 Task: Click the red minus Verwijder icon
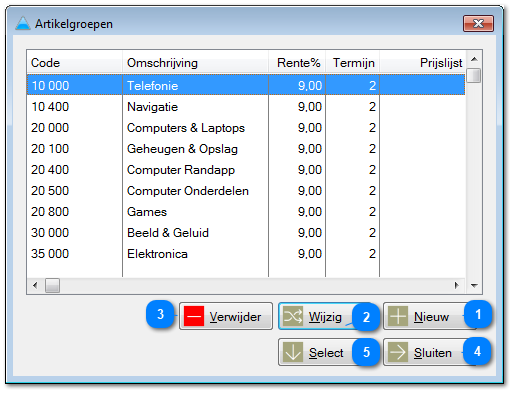[x=194, y=316]
